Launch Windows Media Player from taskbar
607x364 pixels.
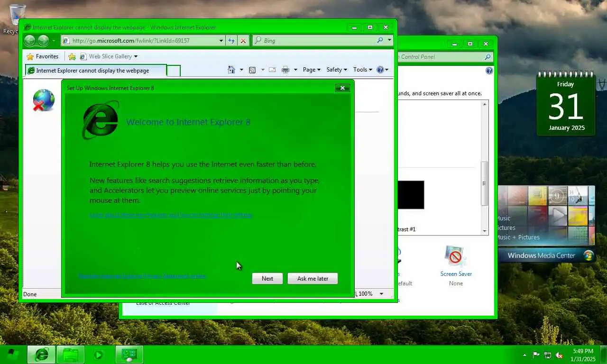pos(99,355)
